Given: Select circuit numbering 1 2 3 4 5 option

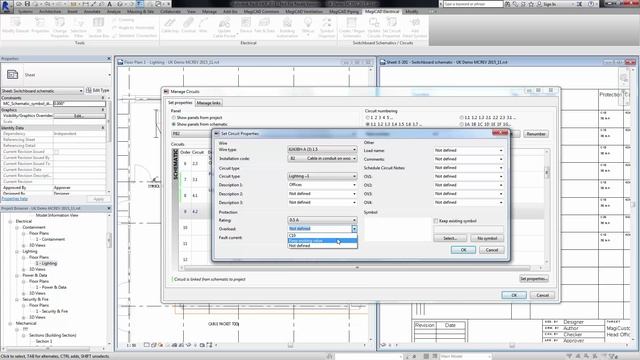Looking at the screenshot, I should [x=367, y=118].
